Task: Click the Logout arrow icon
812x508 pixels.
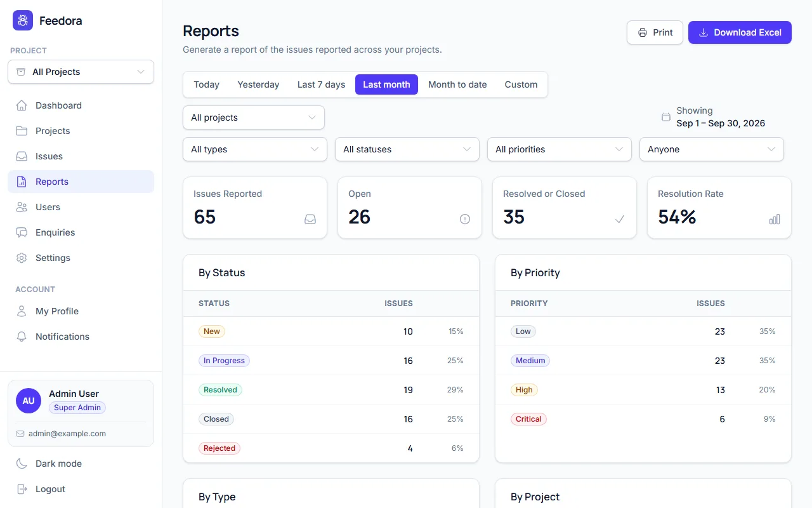Action: 22,489
